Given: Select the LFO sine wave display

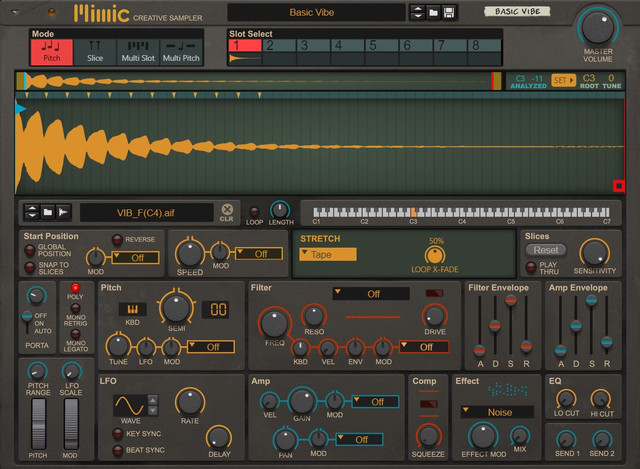Looking at the screenshot, I should click(x=130, y=405).
